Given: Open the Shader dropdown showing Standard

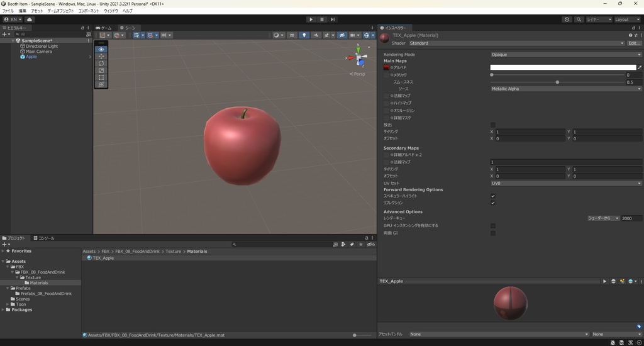Looking at the screenshot, I should tap(517, 43).
